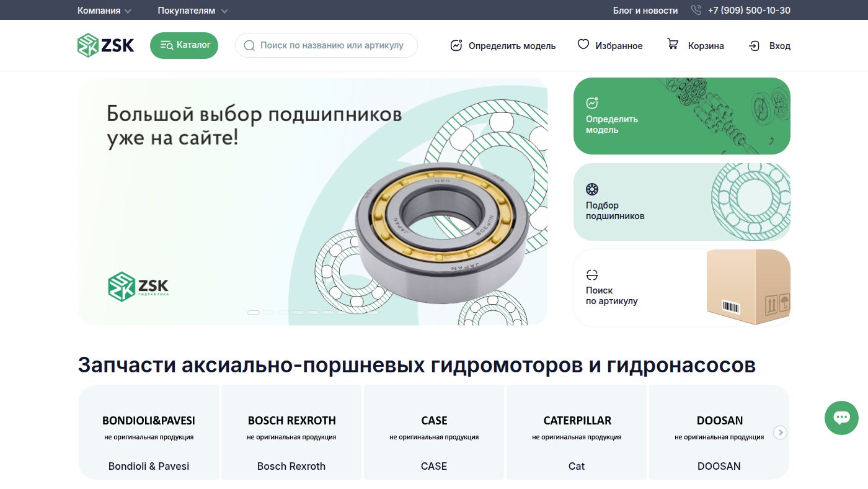Click the chevron arrow next to Компания
The height and width of the screenshot is (489, 868).
(128, 11)
